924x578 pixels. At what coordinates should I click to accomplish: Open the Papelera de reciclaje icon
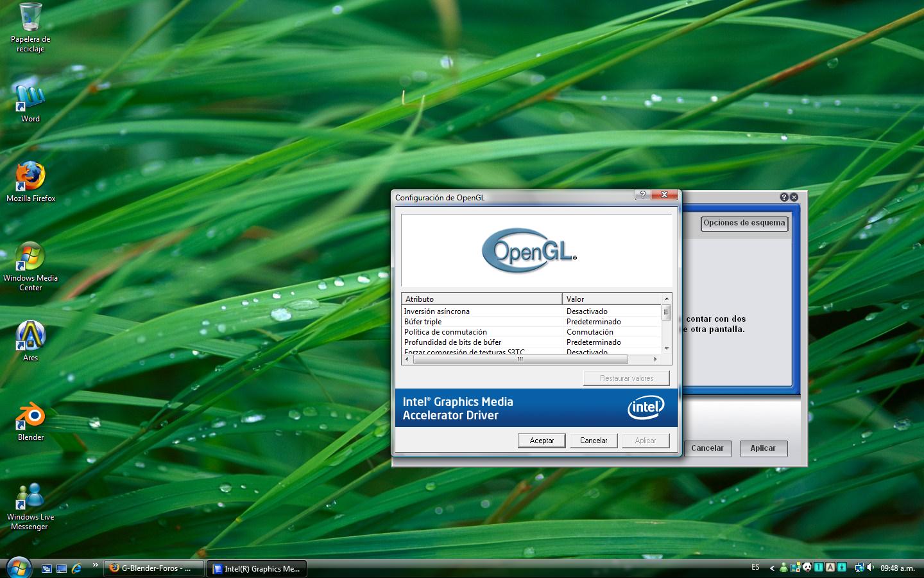click(x=30, y=18)
